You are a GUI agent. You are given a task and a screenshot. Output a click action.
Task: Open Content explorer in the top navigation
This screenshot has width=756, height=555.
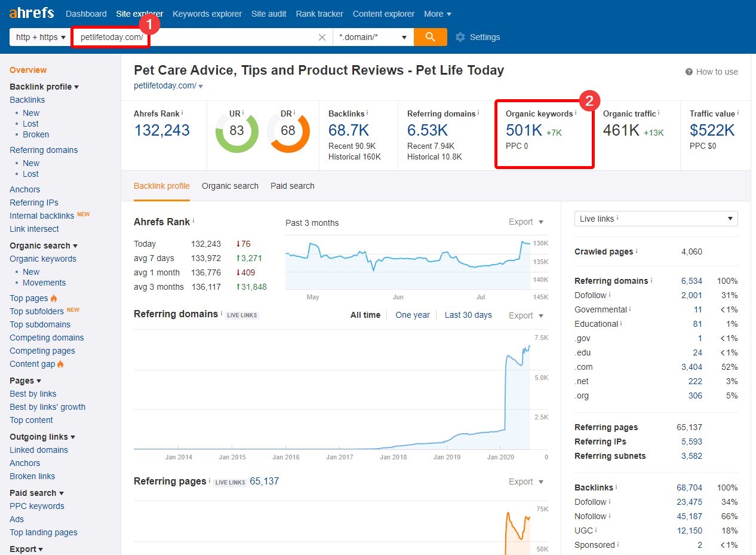(383, 14)
